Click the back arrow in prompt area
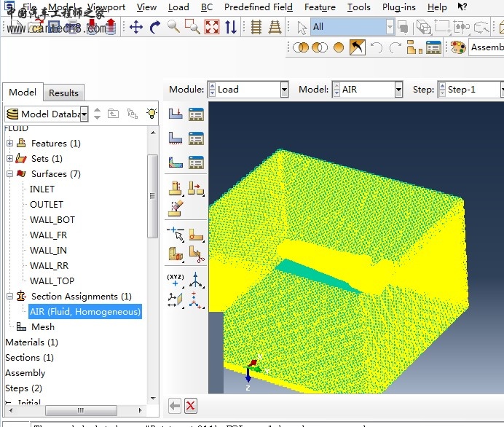 click(175, 406)
